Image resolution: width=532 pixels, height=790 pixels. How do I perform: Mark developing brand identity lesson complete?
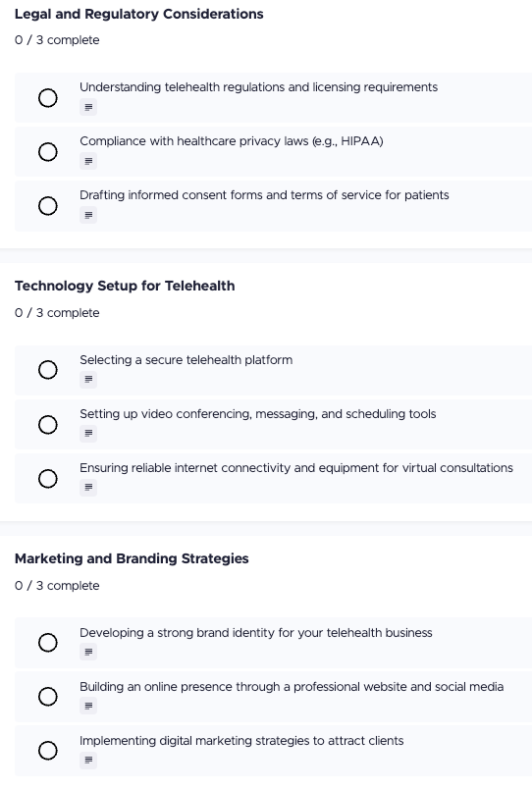coord(48,643)
